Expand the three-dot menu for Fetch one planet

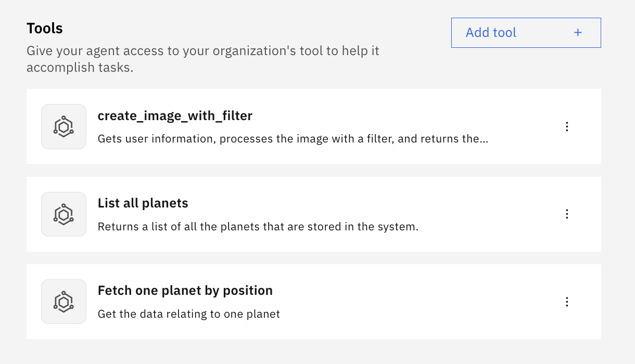(x=567, y=302)
